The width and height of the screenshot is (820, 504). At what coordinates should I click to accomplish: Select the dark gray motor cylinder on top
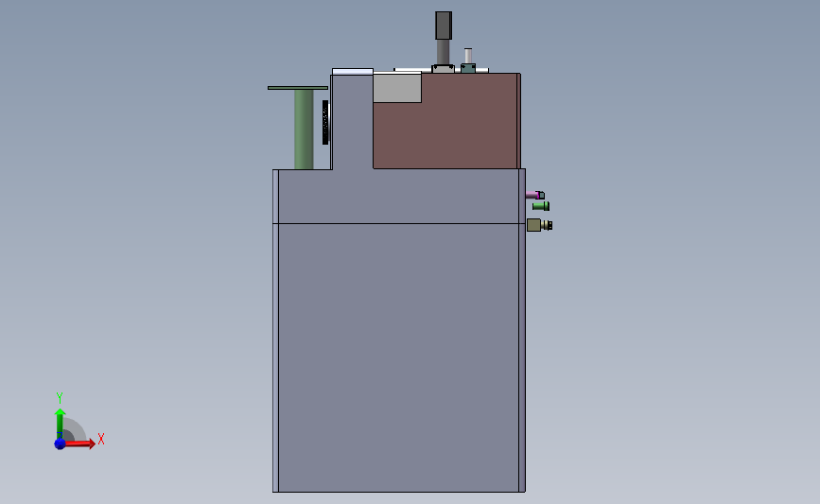(444, 26)
